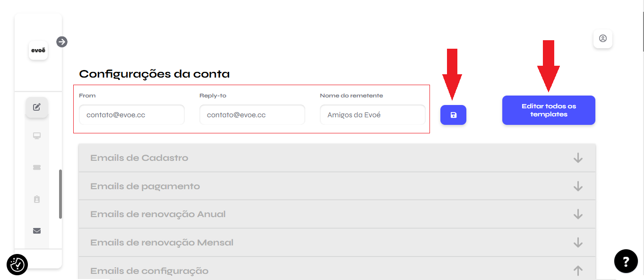The width and height of the screenshot is (644, 280).
Task: Open the ticket icon in sidebar
Action: (x=37, y=167)
